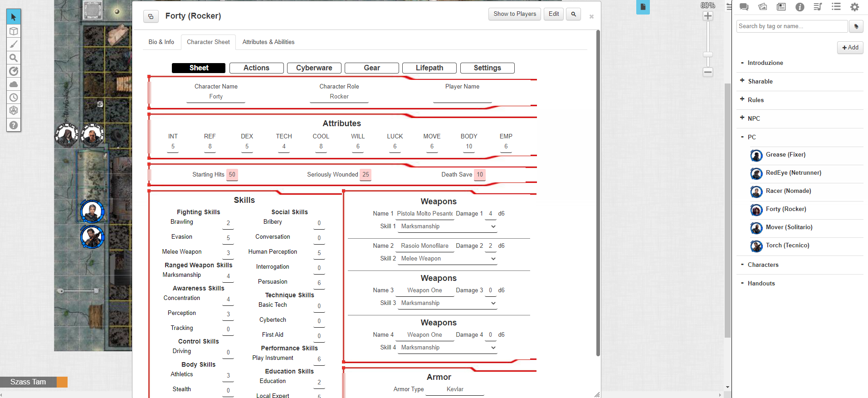
Task: Click the magnifier button next to Edit
Action: click(x=574, y=14)
